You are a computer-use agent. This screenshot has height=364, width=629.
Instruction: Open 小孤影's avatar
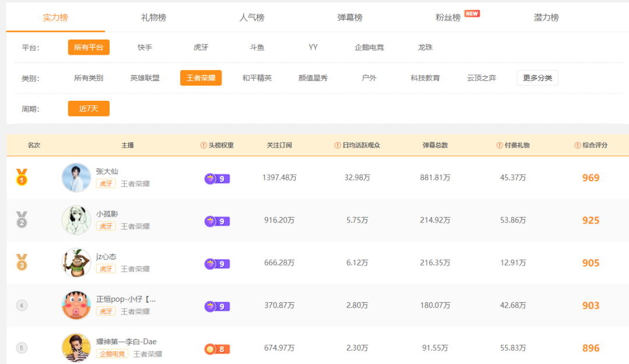(x=76, y=220)
